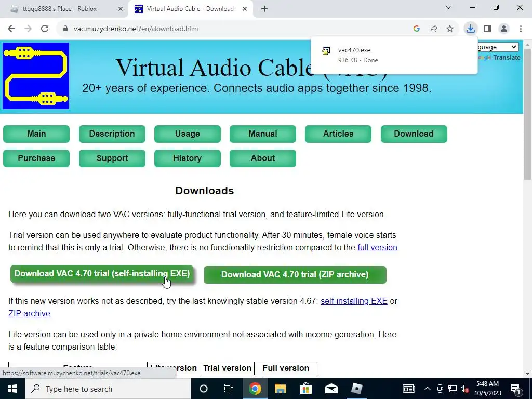532x399 pixels.
Task: Open the Articles page
Action: pos(338,134)
